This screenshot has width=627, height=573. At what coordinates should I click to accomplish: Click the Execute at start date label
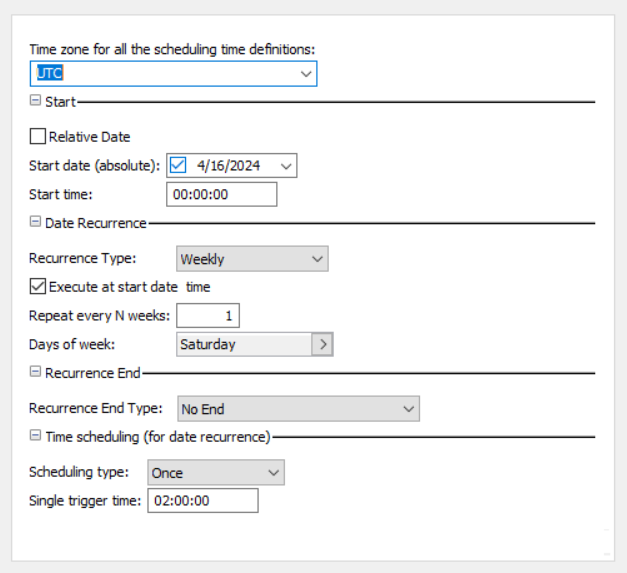[113, 287]
